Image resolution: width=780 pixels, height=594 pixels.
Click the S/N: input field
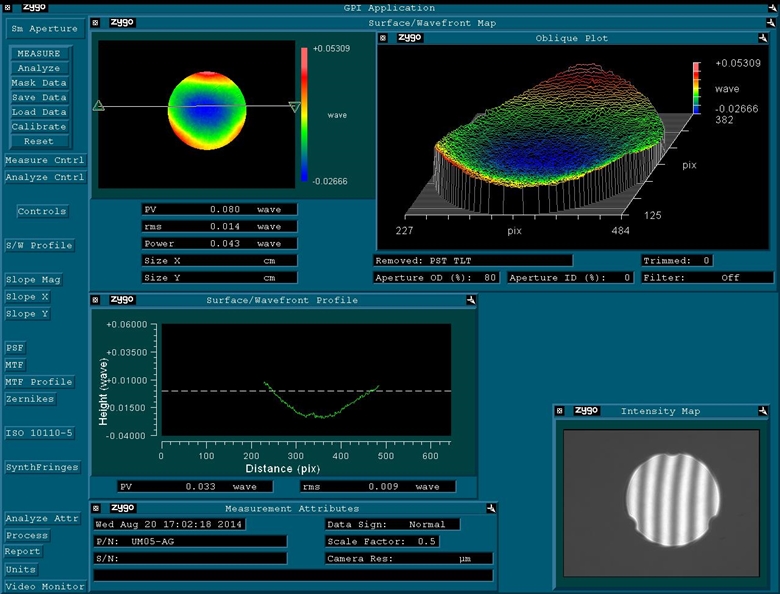click(191, 559)
